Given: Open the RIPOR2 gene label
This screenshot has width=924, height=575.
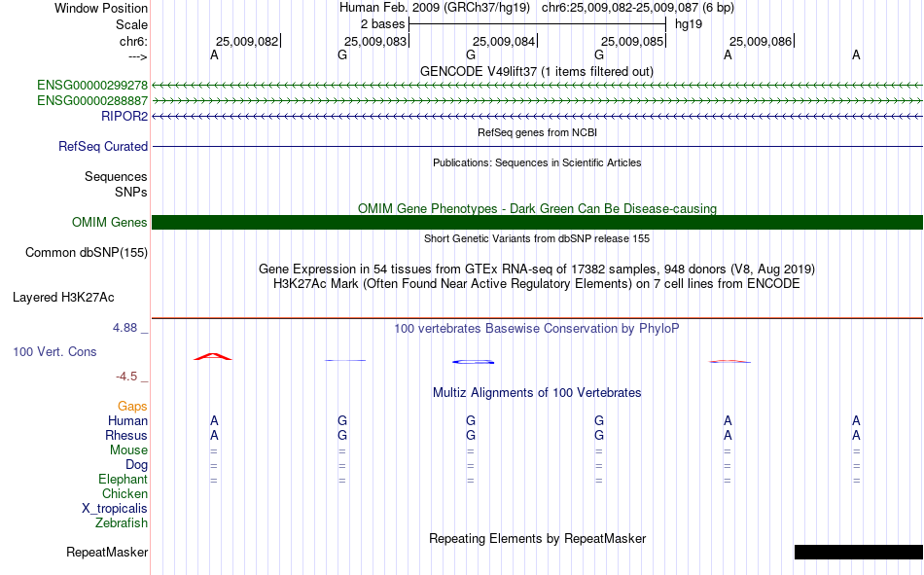Looking at the screenshot, I should [x=124, y=116].
